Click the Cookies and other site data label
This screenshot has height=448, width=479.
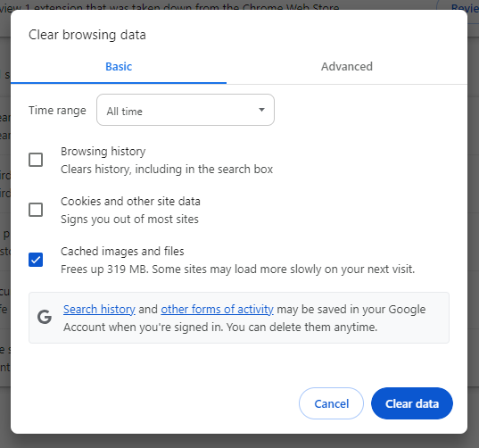click(x=130, y=202)
